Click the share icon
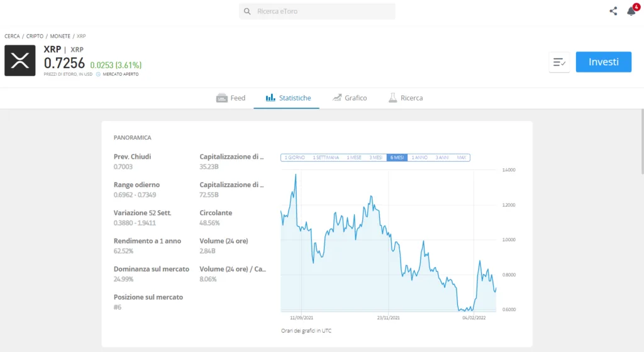Image resolution: width=644 pixels, height=352 pixels. pyautogui.click(x=613, y=11)
